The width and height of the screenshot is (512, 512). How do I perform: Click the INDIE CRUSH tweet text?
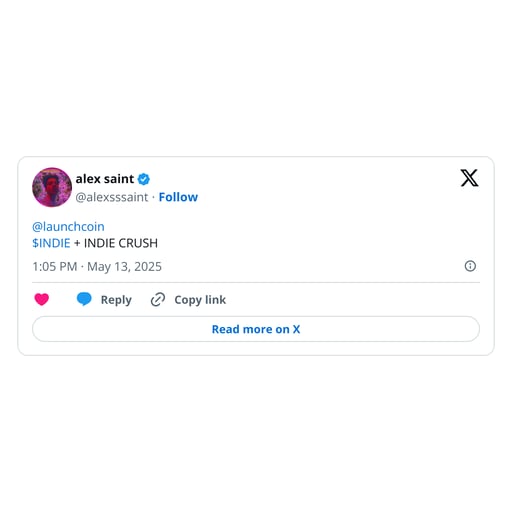point(121,243)
